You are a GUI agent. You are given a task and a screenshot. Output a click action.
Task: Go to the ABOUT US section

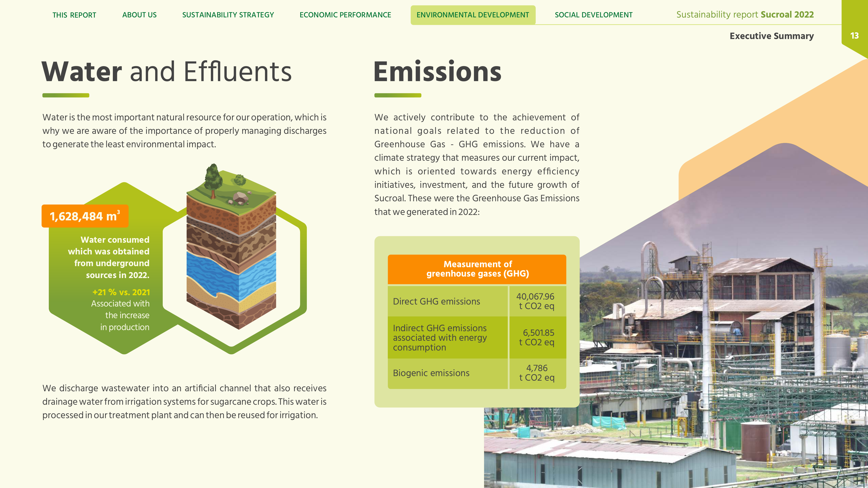point(139,15)
